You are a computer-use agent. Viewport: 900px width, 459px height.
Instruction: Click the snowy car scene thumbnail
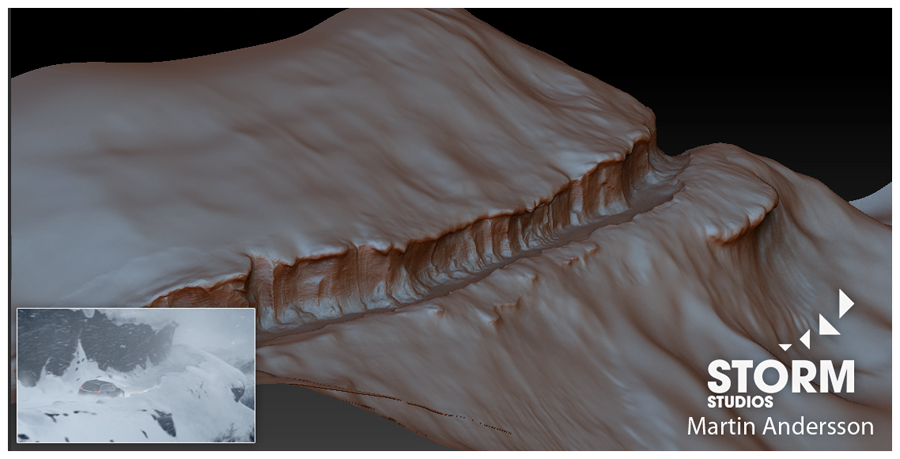[136, 375]
